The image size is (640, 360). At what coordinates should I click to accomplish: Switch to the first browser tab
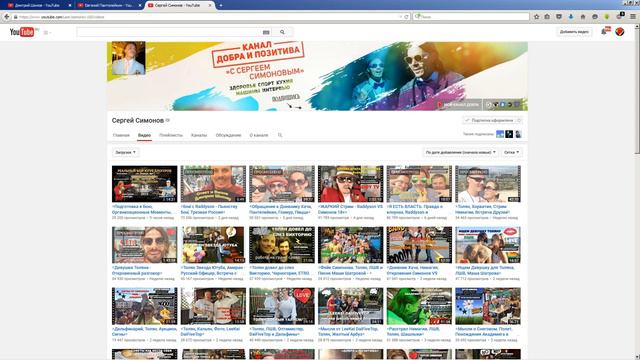pos(38,5)
